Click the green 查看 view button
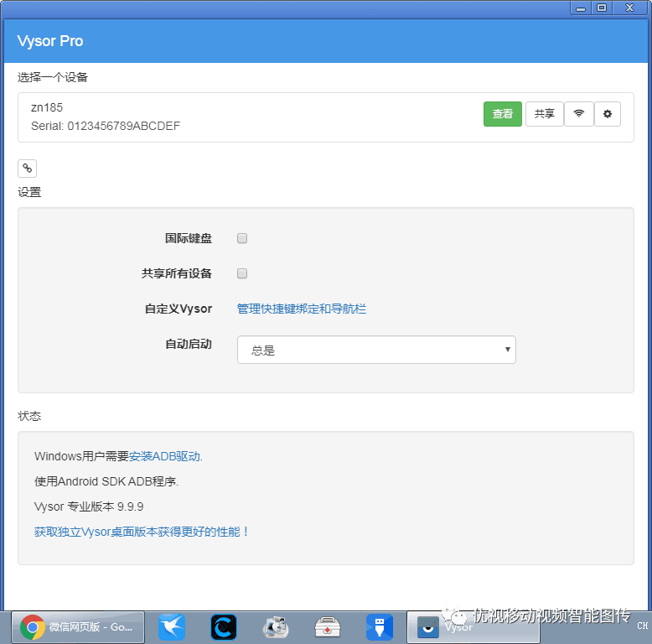This screenshot has width=652, height=644. click(x=502, y=114)
